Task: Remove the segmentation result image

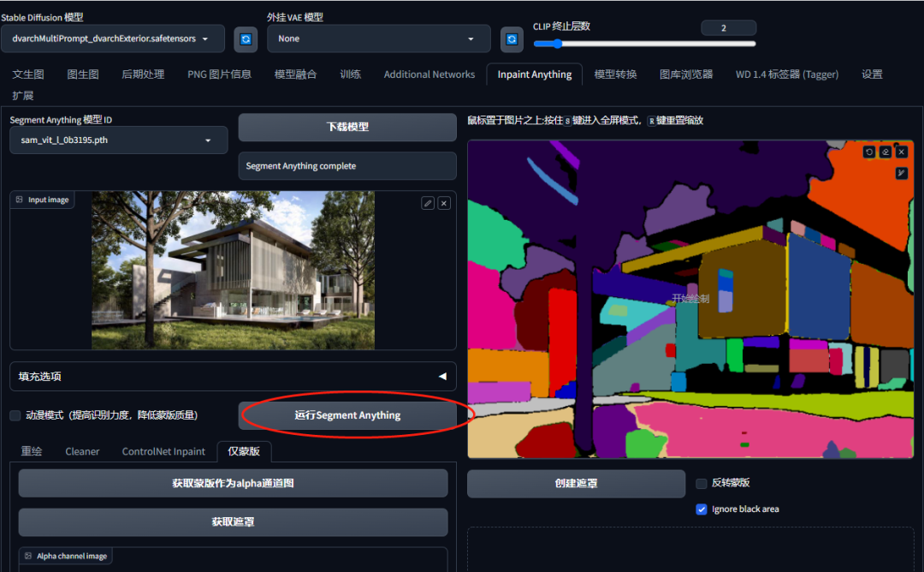Action: click(902, 152)
